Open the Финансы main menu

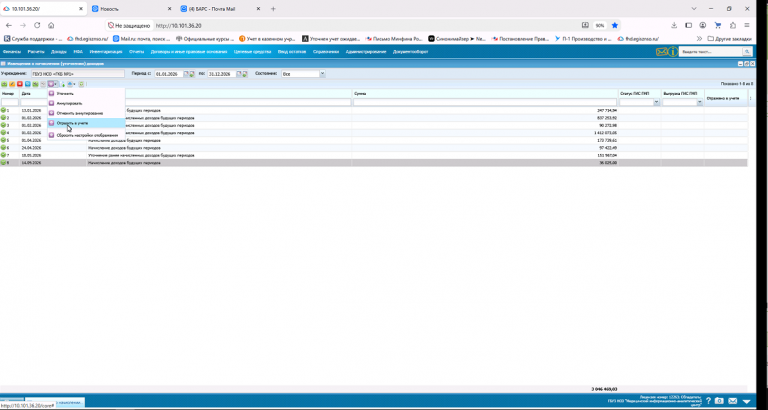coord(12,51)
